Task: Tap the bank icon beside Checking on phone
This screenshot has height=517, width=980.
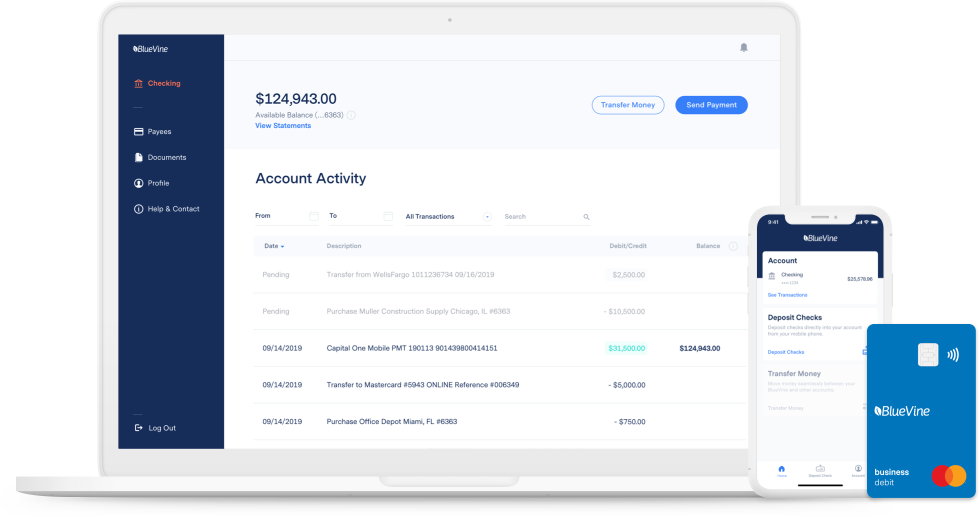Action: (x=772, y=275)
